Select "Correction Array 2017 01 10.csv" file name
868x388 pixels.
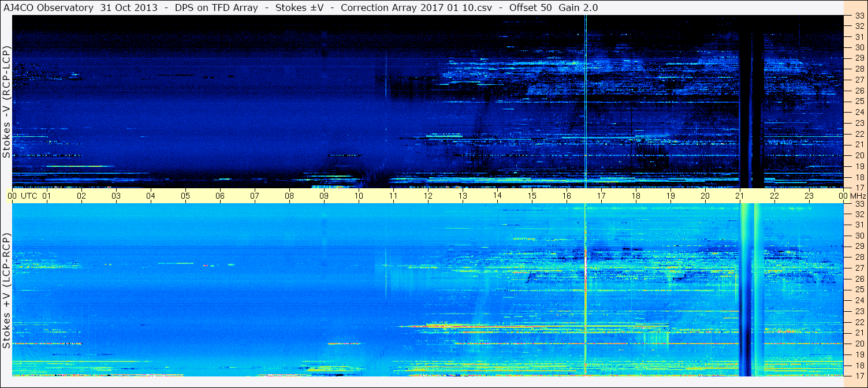click(x=416, y=8)
